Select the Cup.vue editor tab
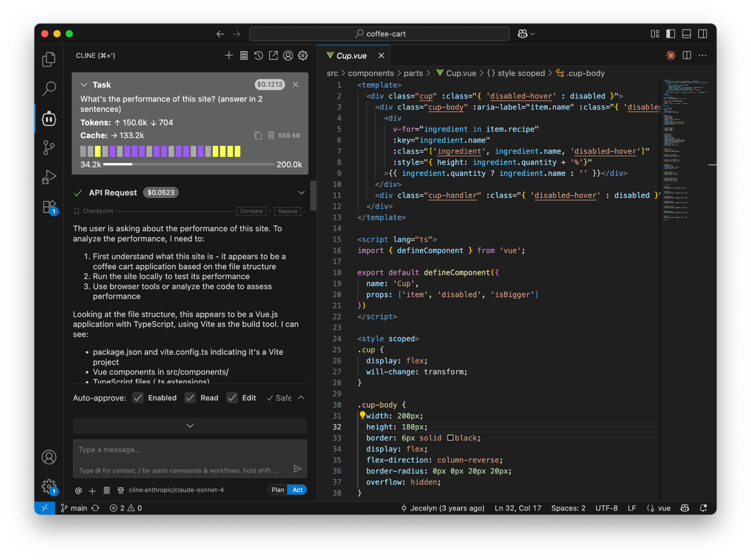This screenshot has height=560, width=751. click(351, 55)
